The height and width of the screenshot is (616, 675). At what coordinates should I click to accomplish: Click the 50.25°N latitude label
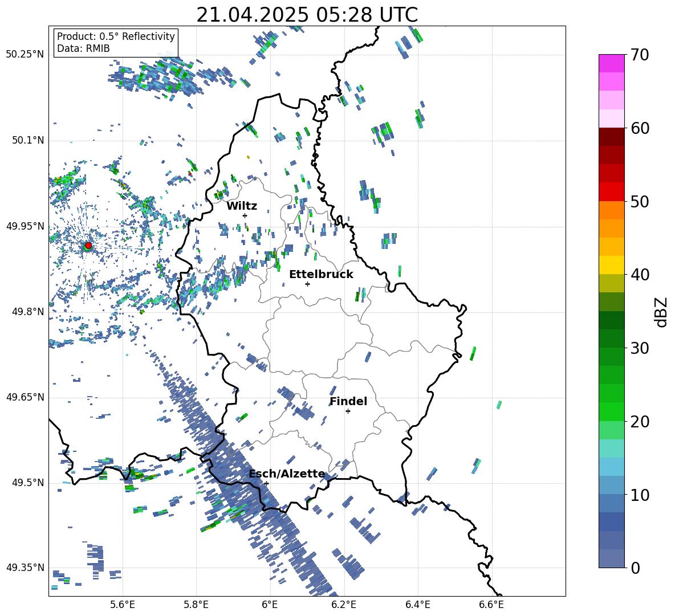click(x=25, y=55)
